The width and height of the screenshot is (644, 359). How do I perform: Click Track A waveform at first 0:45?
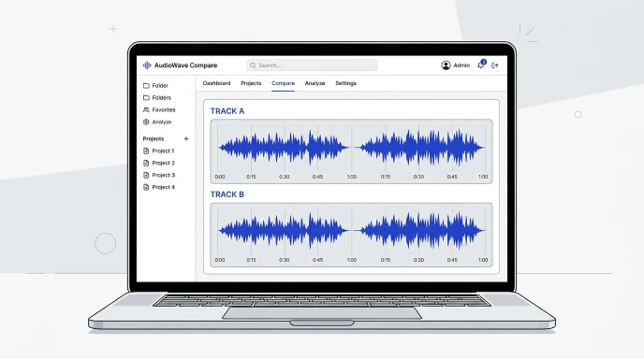coord(317,147)
